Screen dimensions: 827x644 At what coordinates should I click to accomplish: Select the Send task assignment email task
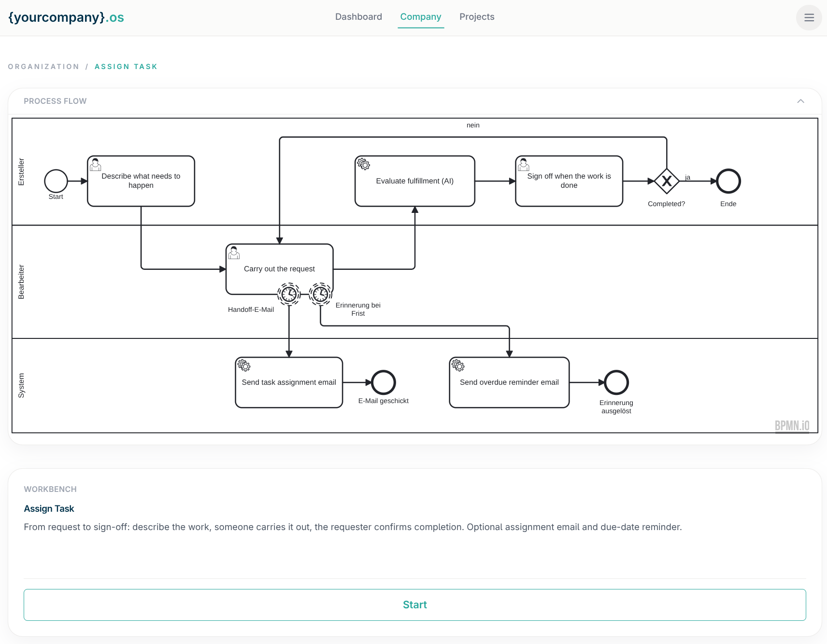289,382
